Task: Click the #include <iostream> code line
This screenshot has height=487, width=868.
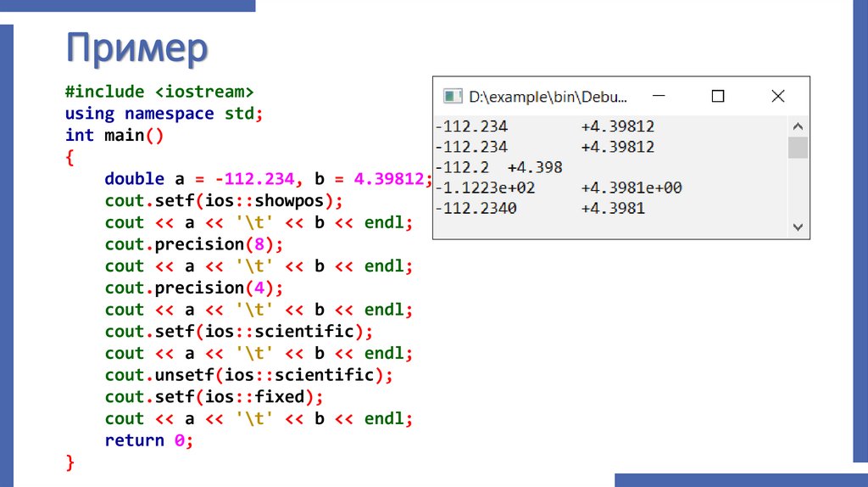Action: click(159, 92)
